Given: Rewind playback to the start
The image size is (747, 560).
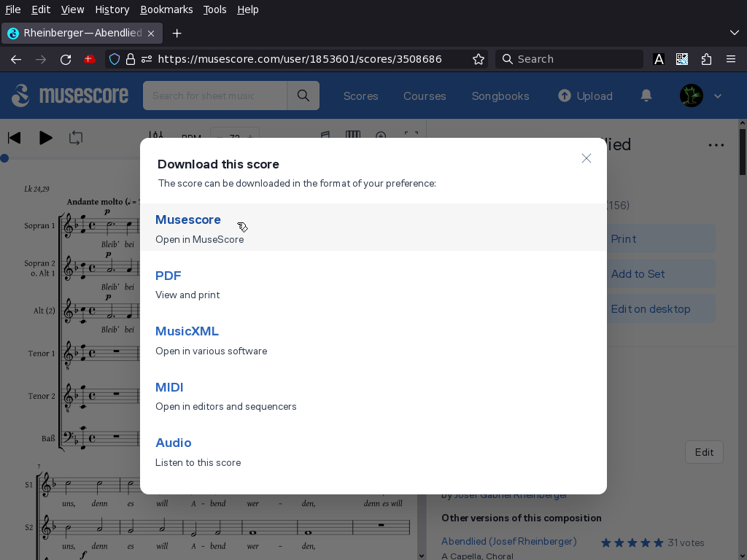Looking at the screenshot, I should pos(15,138).
